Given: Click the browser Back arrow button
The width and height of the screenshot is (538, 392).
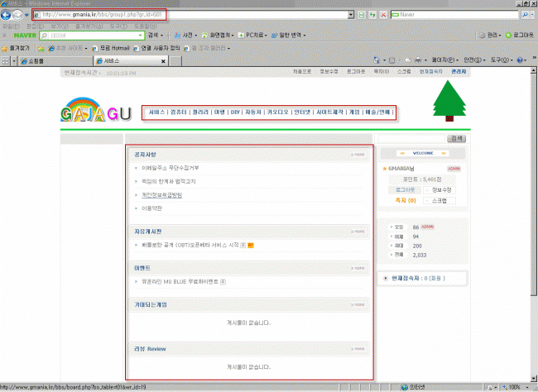Looking at the screenshot, I should tap(6, 15).
